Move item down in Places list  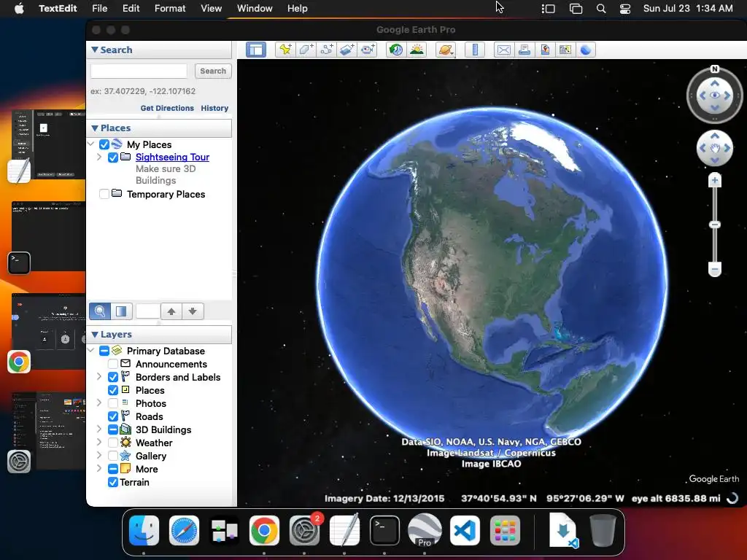point(193,311)
